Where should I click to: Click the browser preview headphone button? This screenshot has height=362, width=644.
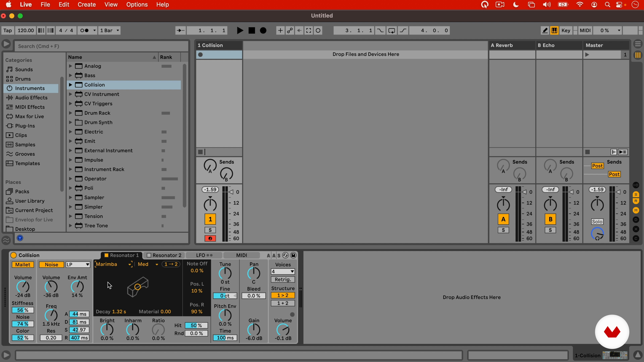(20, 238)
